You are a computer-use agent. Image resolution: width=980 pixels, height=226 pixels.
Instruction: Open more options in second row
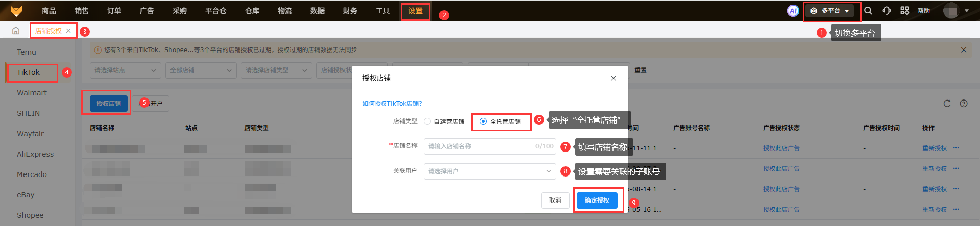pos(956,168)
